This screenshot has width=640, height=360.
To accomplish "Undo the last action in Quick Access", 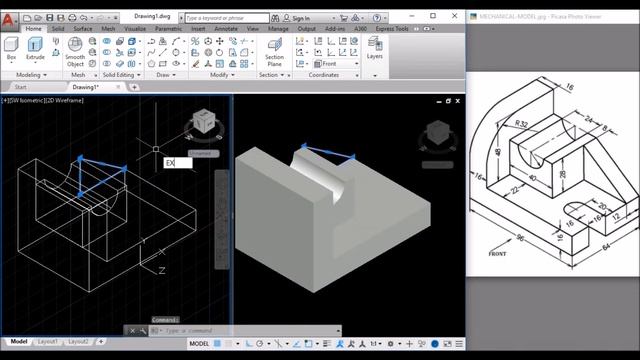I will 84,18.
